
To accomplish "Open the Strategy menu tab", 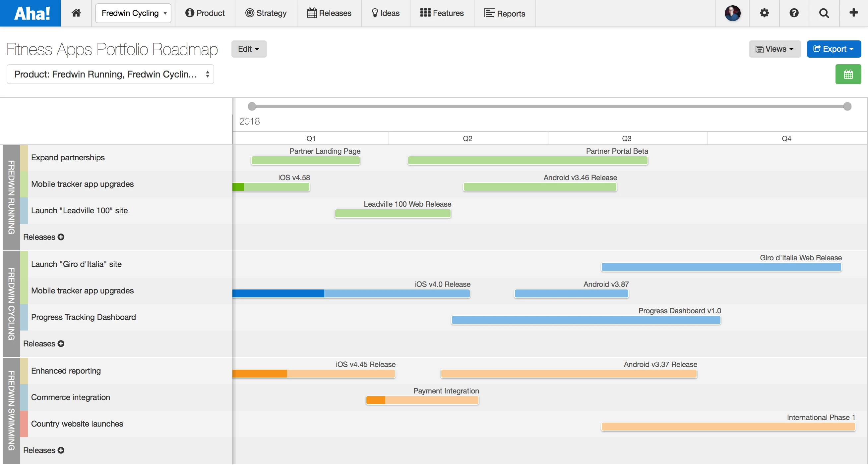I will tap(266, 13).
